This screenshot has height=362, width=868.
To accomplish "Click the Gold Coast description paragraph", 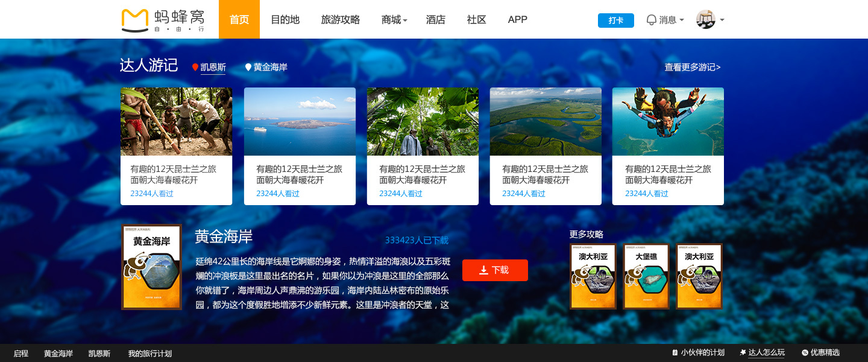I will pos(322,283).
